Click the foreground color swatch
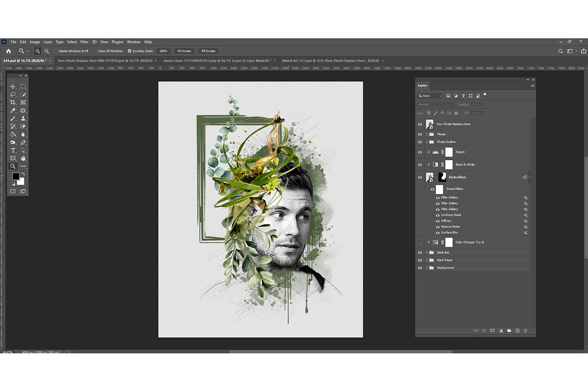Image resolution: width=588 pixels, height=392 pixels. coord(16,176)
